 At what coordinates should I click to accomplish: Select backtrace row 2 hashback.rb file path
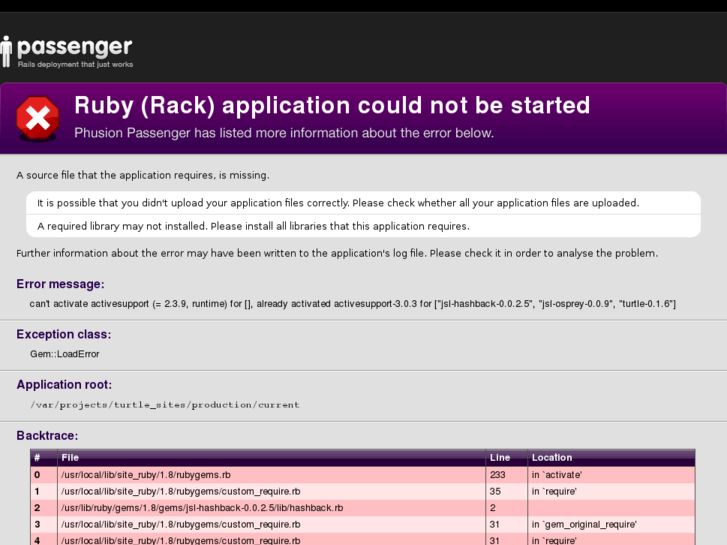click(202, 508)
